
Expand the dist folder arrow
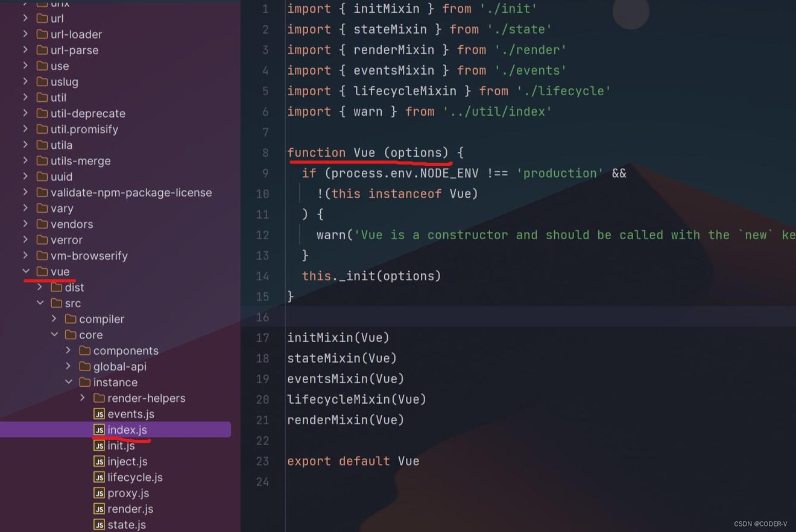pyautogui.click(x=40, y=287)
